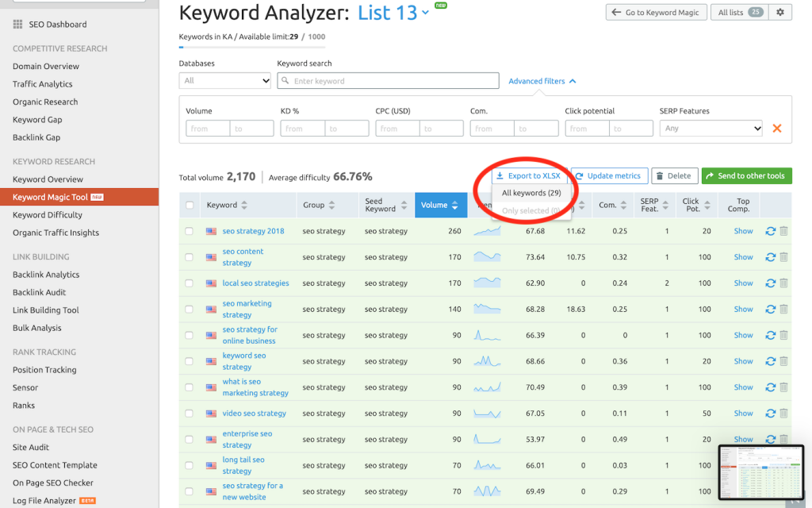Image resolution: width=812 pixels, height=508 pixels.
Task: Open trend chart for seo strategy 2018
Action: [x=487, y=231]
